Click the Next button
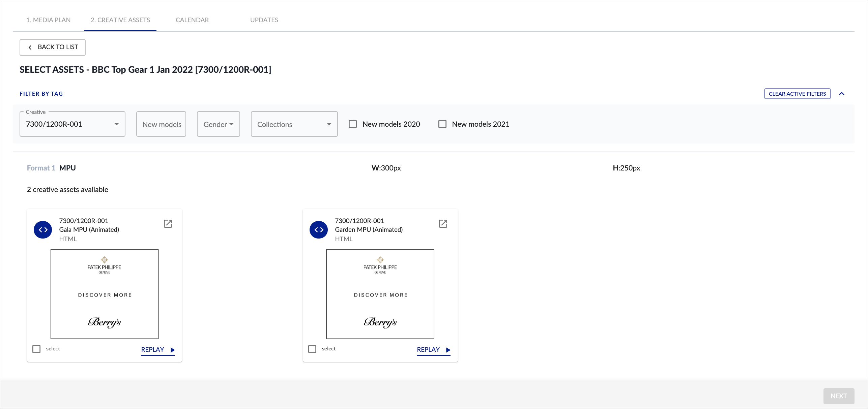The image size is (868, 409). [x=839, y=396]
